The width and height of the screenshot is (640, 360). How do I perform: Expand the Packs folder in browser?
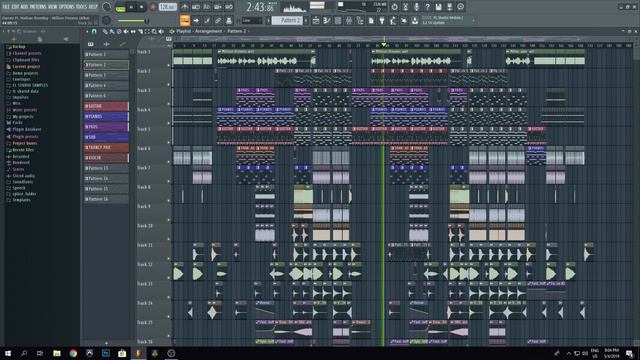click(14, 122)
